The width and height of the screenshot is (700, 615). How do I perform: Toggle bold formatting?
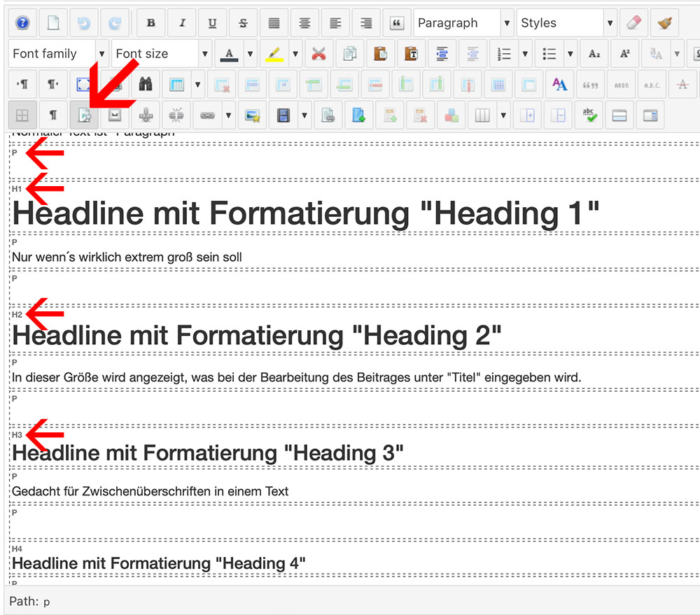tap(150, 23)
